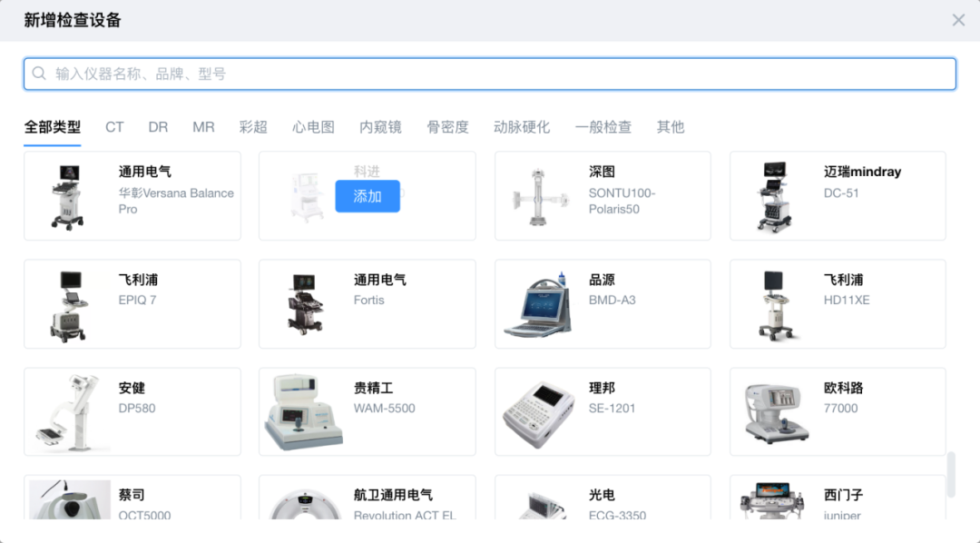Click the 品源 brand name
The width and height of the screenshot is (980, 543).
(602, 280)
